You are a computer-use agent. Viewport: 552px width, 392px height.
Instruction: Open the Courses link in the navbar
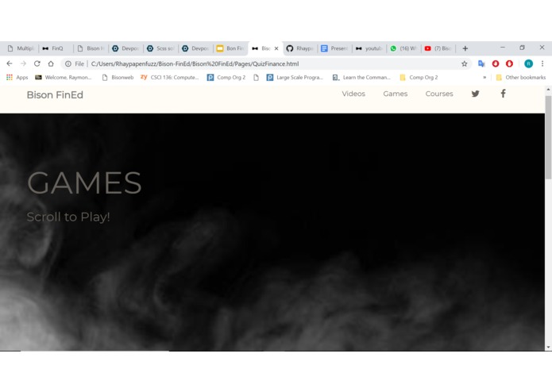[x=439, y=94]
